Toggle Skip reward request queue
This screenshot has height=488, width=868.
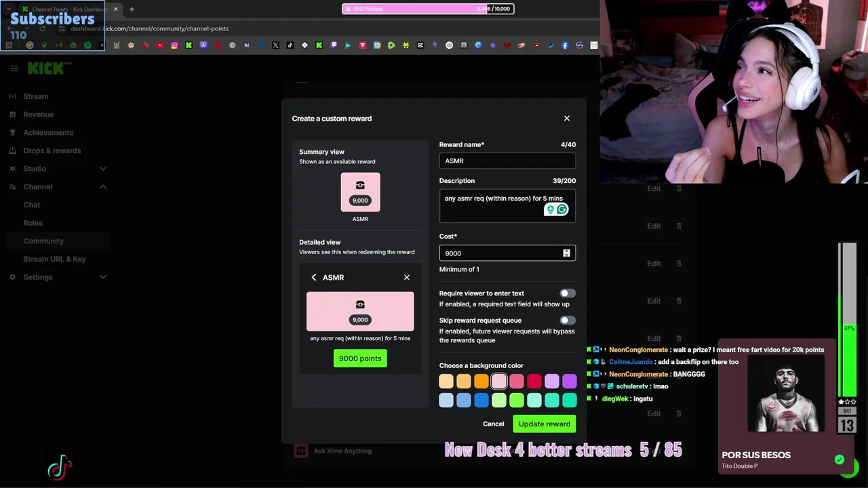pyautogui.click(x=568, y=321)
